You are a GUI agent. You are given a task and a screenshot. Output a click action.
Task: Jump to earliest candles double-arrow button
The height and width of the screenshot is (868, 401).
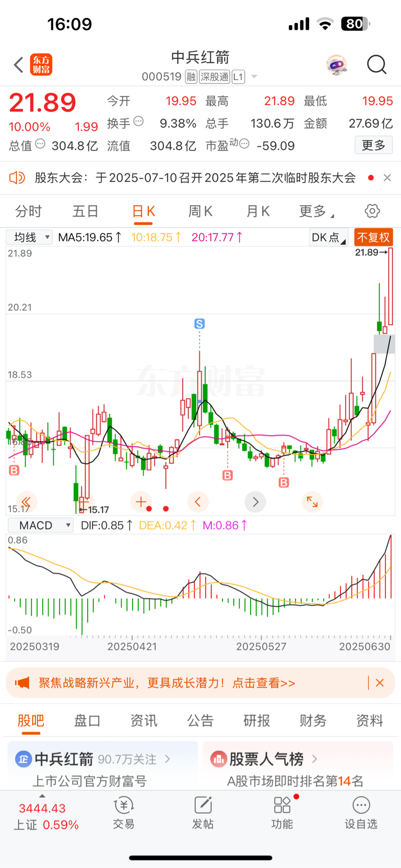coord(26,502)
